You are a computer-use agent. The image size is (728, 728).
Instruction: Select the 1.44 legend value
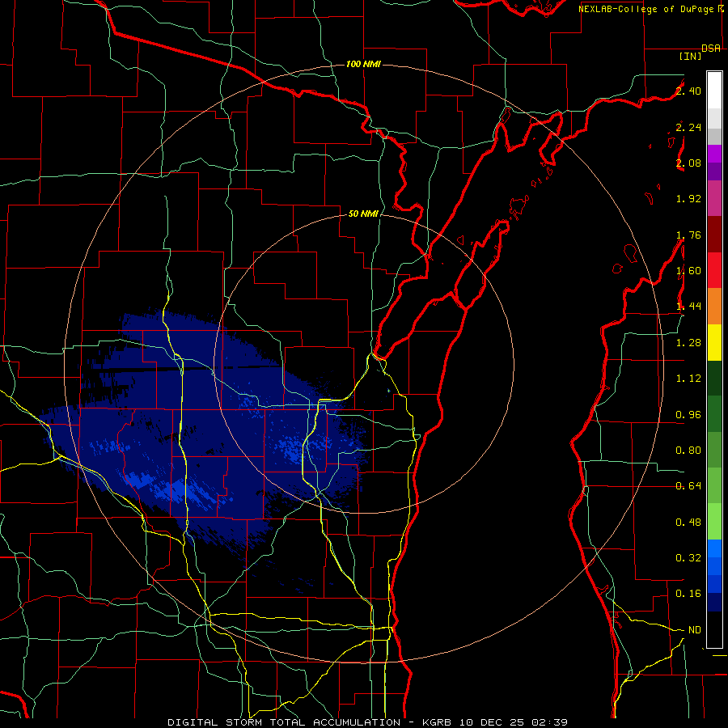tap(688, 307)
